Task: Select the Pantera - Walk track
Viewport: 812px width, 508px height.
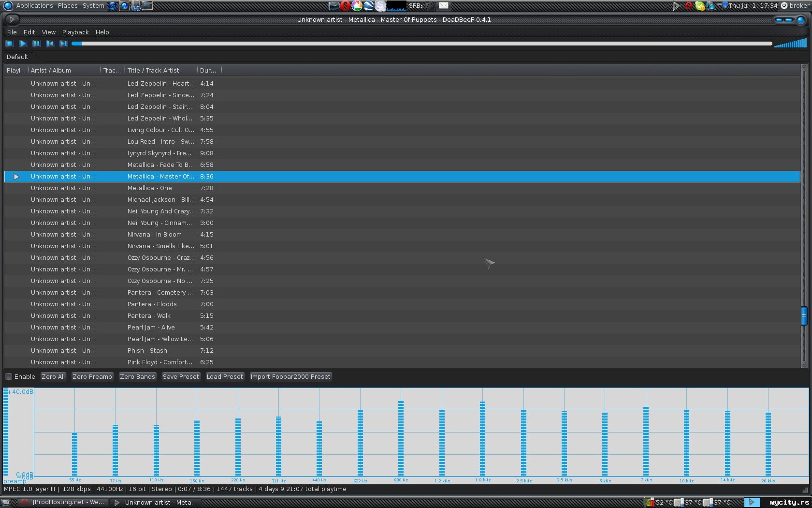Action: (402, 316)
